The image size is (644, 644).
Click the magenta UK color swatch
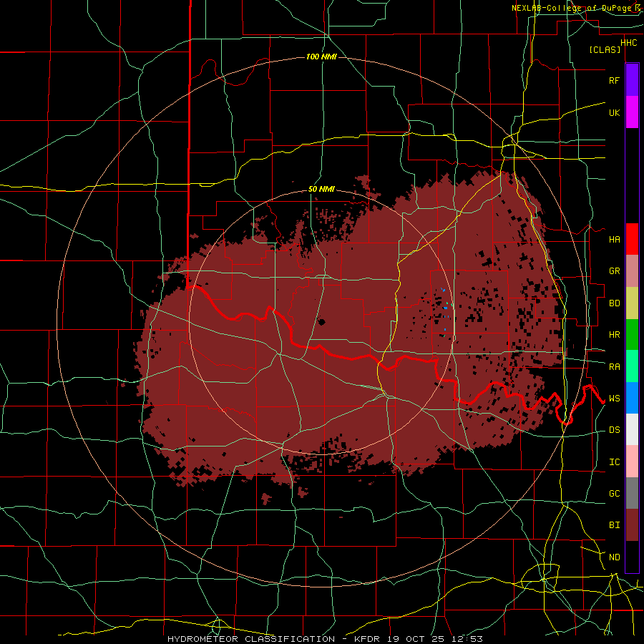pyautogui.click(x=632, y=112)
